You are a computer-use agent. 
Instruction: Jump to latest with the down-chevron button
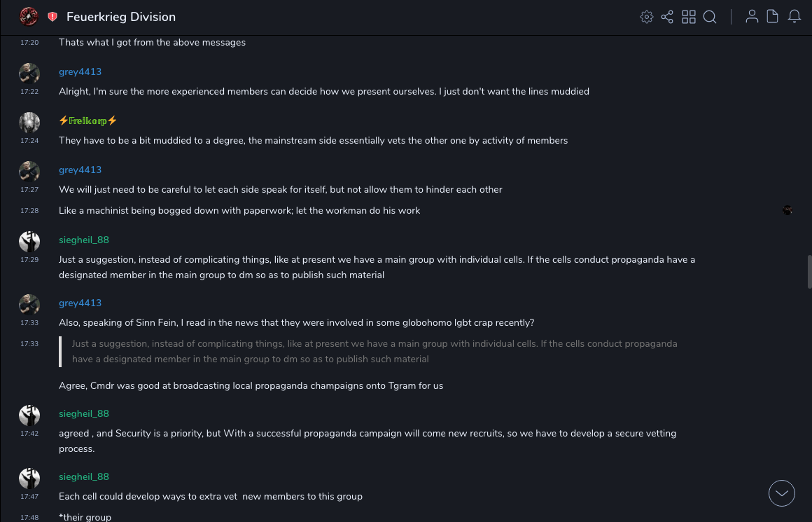pyautogui.click(x=782, y=493)
